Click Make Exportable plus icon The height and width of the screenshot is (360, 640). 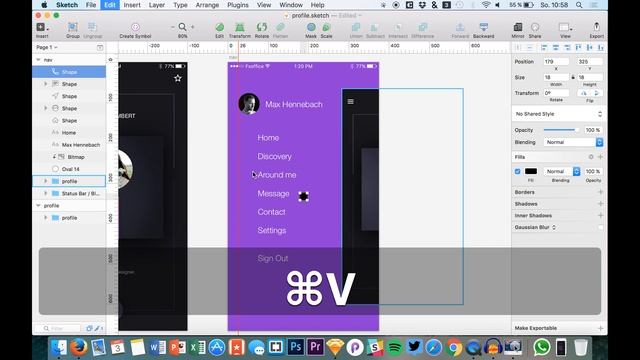pos(600,328)
